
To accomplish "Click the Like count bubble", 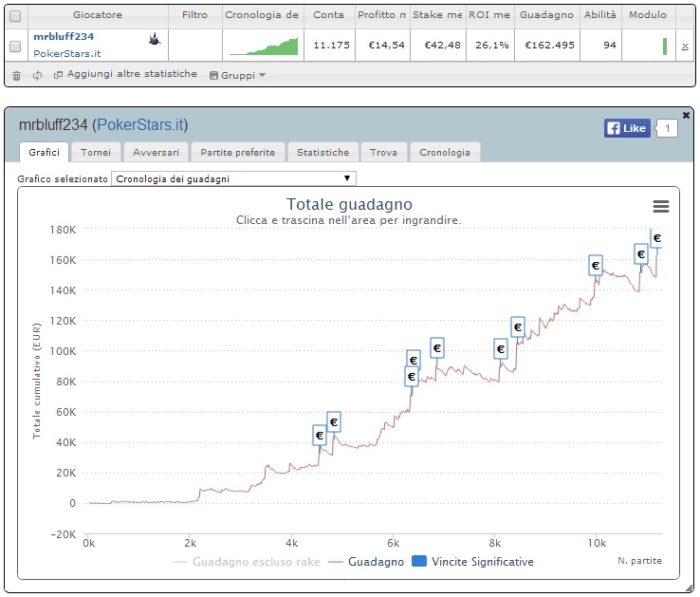I will pos(667,128).
